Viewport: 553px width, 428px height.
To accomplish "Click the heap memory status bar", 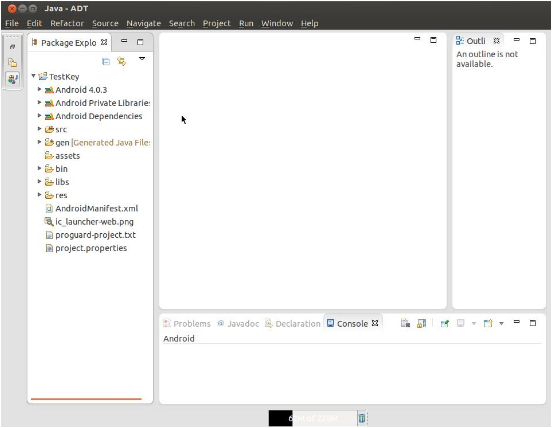I will click(312, 418).
